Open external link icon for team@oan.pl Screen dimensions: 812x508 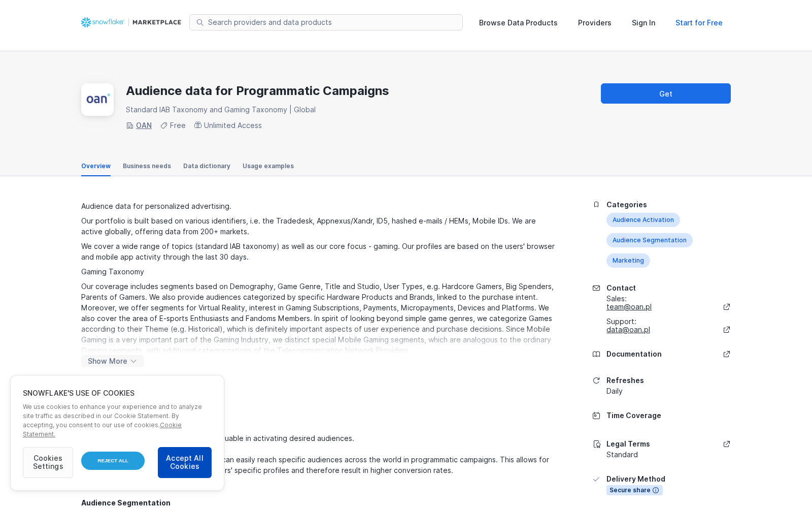727,307
